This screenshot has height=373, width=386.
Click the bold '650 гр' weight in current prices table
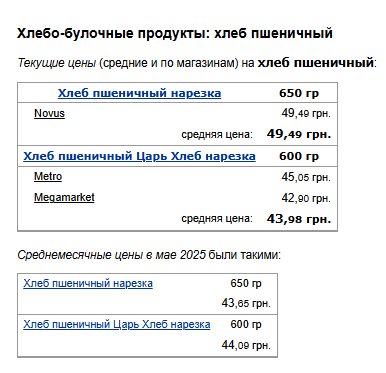point(299,93)
